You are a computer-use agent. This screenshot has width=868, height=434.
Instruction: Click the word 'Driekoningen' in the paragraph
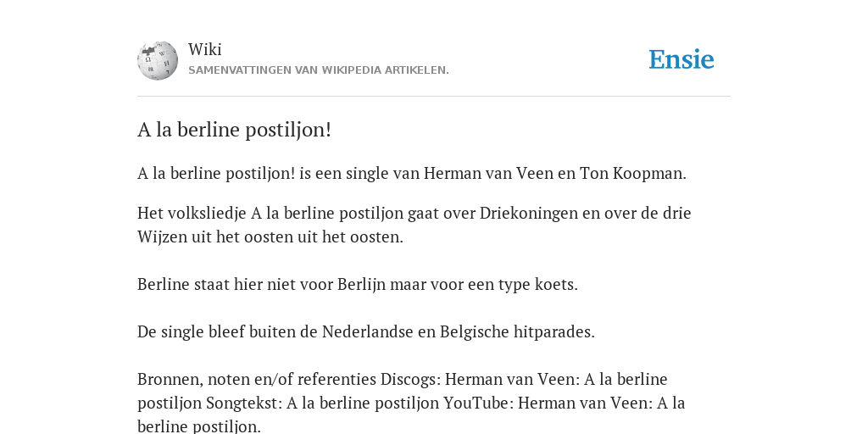(529, 213)
